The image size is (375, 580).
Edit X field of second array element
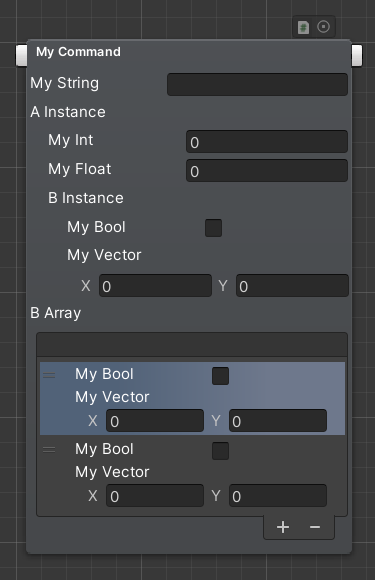[x=155, y=495]
